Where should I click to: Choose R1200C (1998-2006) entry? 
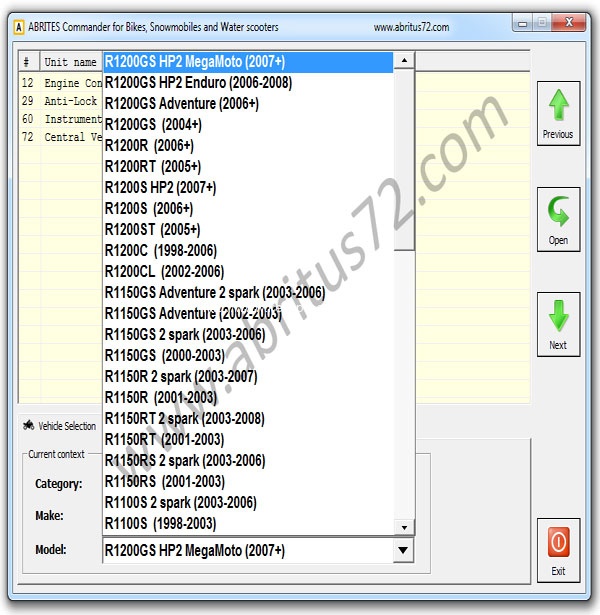pyautogui.click(x=248, y=251)
